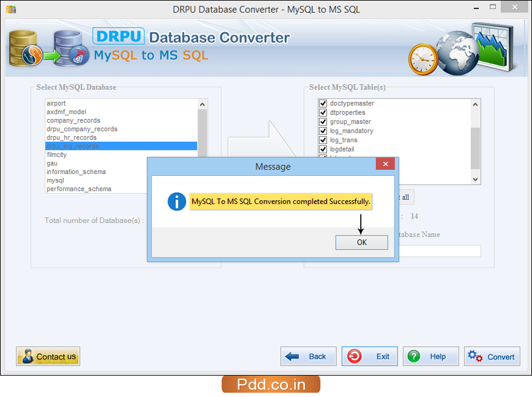
Task: Select the gau database entry
Action: point(97,164)
